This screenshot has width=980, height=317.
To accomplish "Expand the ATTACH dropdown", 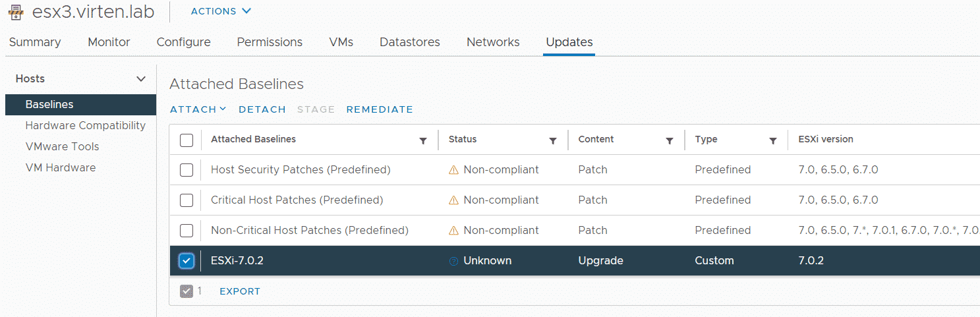I will [198, 109].
